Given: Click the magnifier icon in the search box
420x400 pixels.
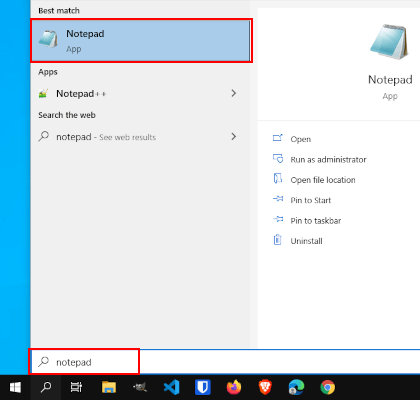Looking at the screenshot, I should tap(44, 361).
